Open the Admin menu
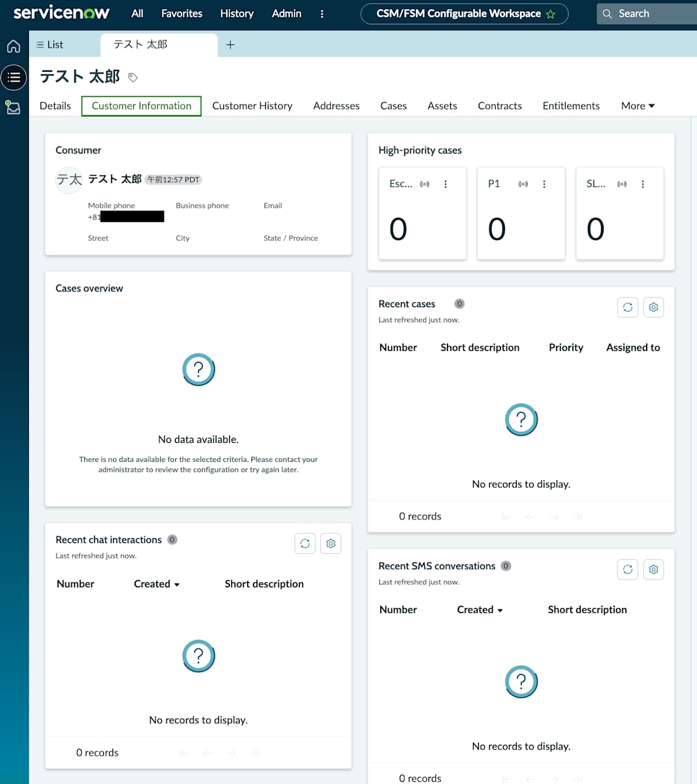 (287, 14)
